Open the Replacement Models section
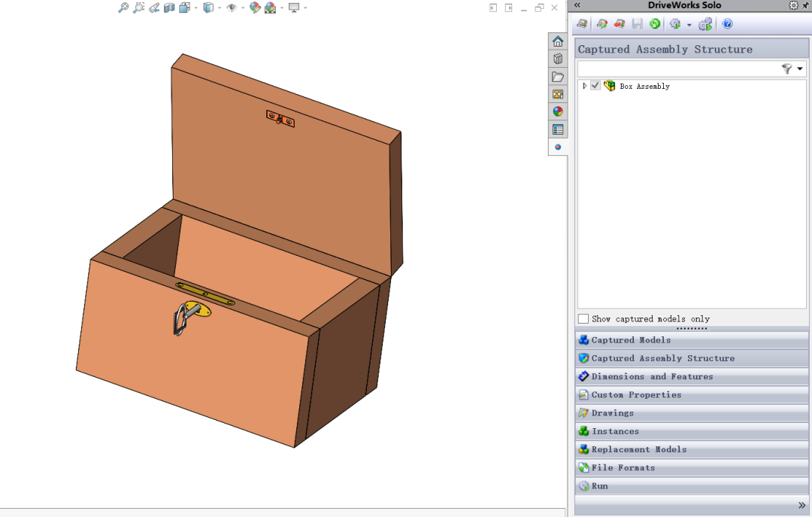 (692, 449)
